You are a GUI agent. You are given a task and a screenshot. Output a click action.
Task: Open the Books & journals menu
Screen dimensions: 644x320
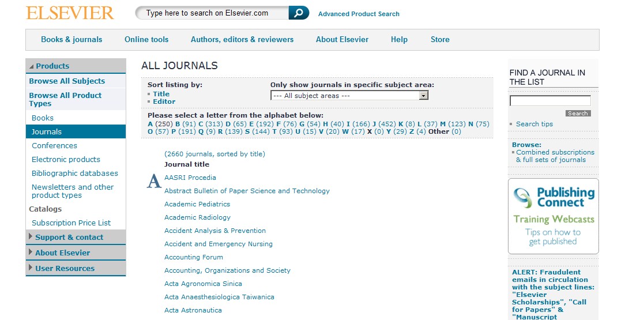[x=71, y=39]
